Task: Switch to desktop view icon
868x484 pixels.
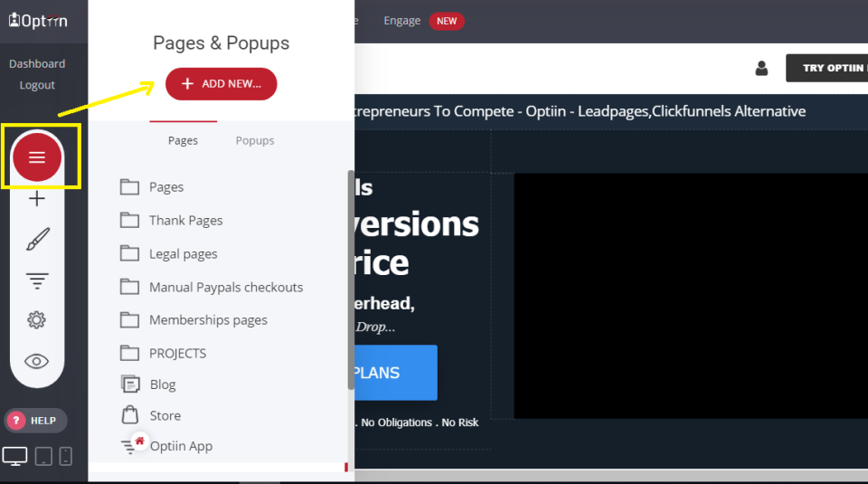Action: [x=15, y=456]
